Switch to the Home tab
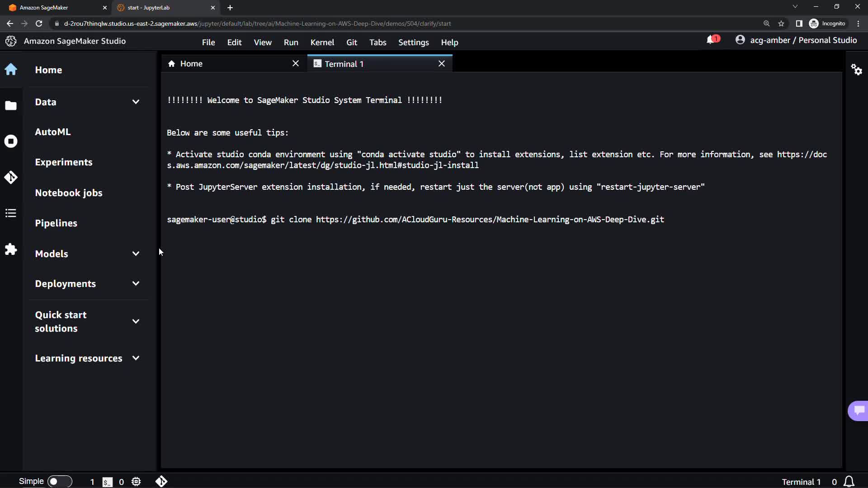Image resolution: width=868 pixels, height=488 pixels. pos(191,64)
